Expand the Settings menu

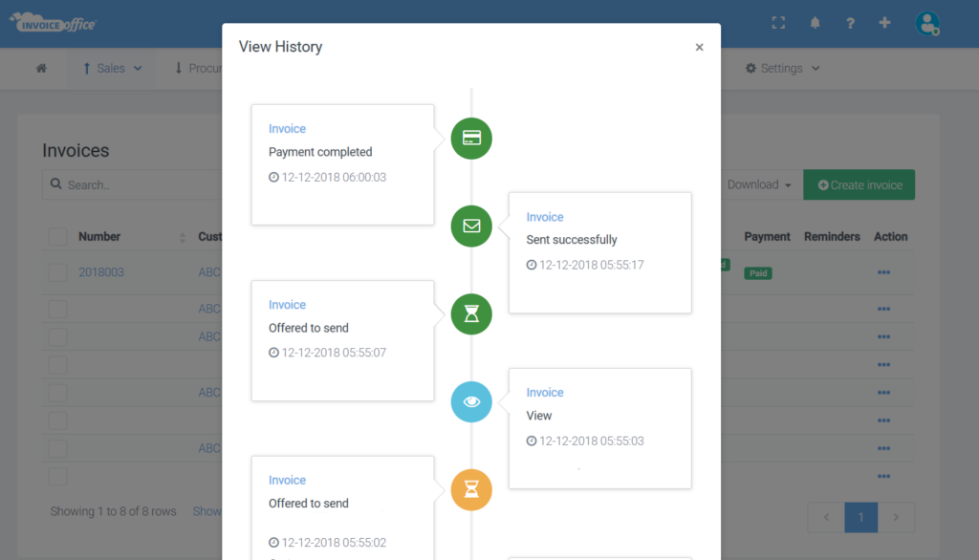point(782,68)
